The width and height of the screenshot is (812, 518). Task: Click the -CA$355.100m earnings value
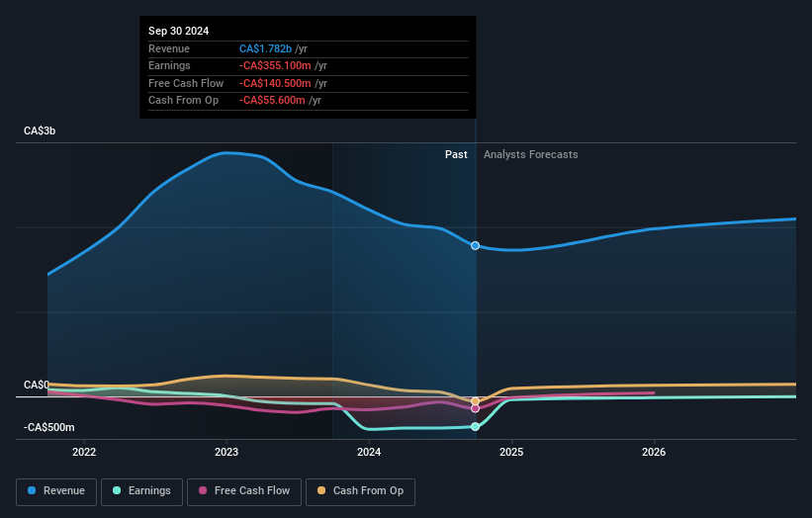coord(275,65)
